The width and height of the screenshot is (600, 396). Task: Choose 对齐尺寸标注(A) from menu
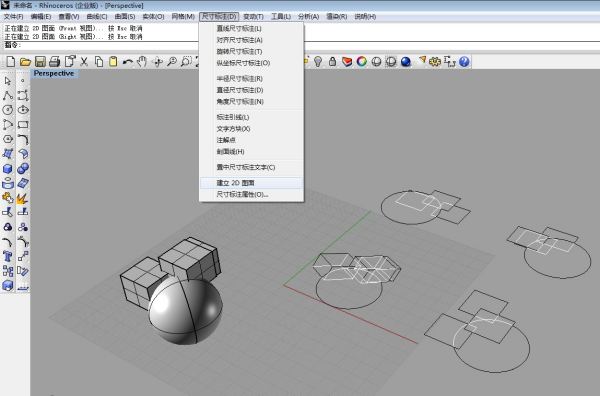(x=251, y=40)
